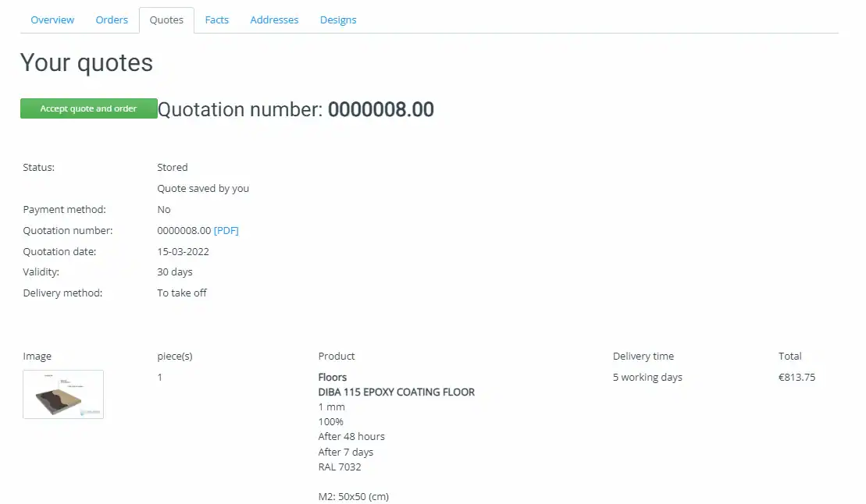Select delivery method To take off
866x504 pixels.
click(182, 293)
